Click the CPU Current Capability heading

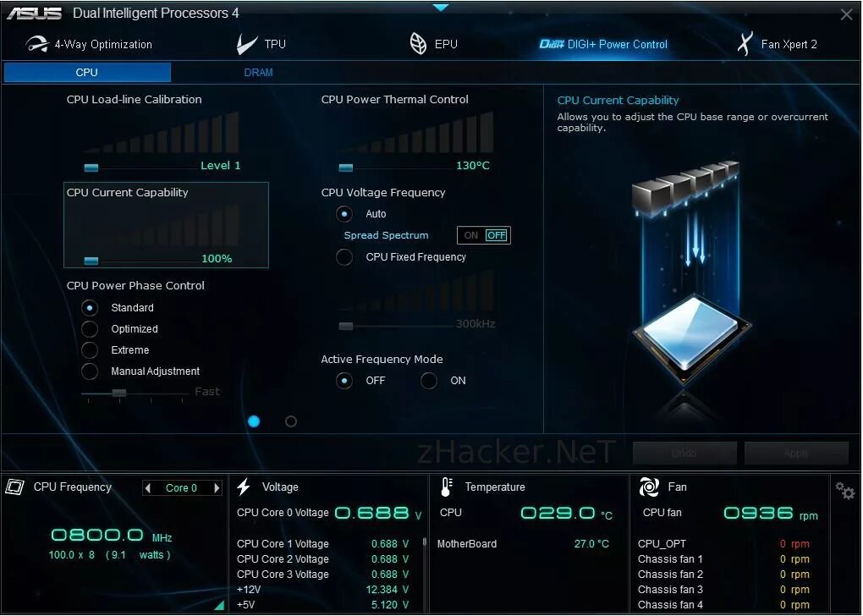[x=127, y=192]
